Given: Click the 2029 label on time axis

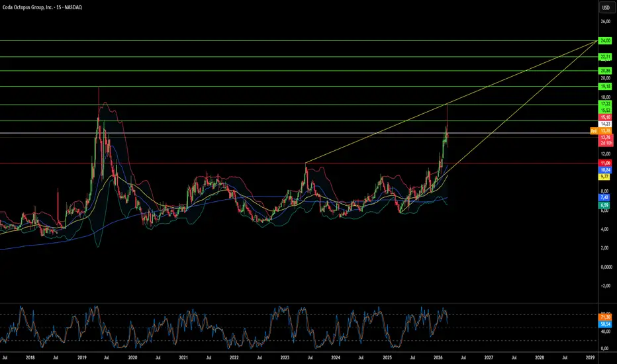Looking at the screenshot, I should pos(590,357).
